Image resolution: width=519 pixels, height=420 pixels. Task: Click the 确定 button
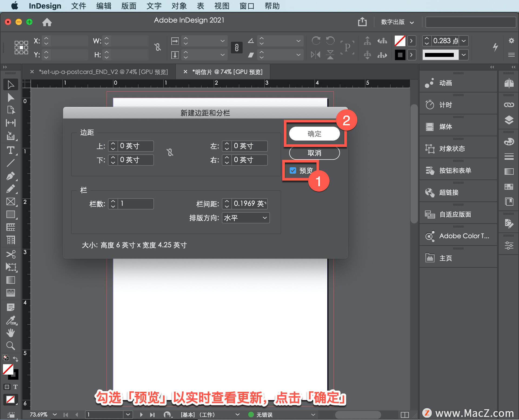click(x=314, y=134)
